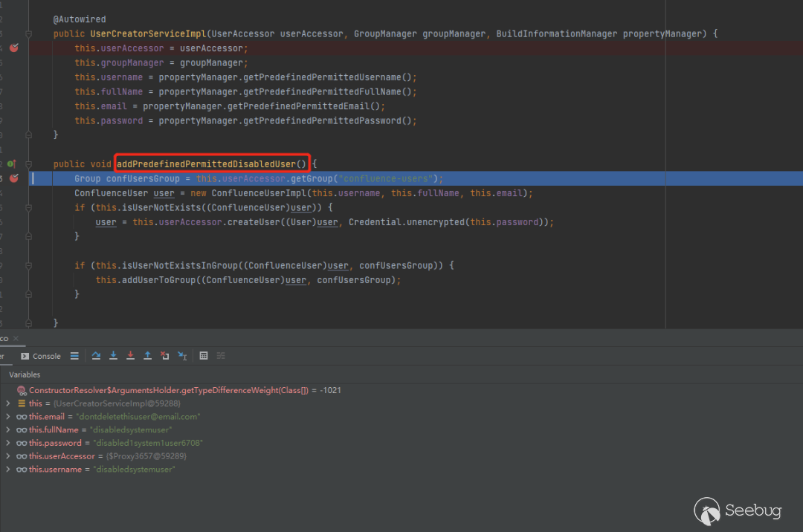Image resolution: width=803 pixels, height=532 pixels.
Task: Toggle breakpoint on the confUsersGroup line
Action: [x=13, y=178]
